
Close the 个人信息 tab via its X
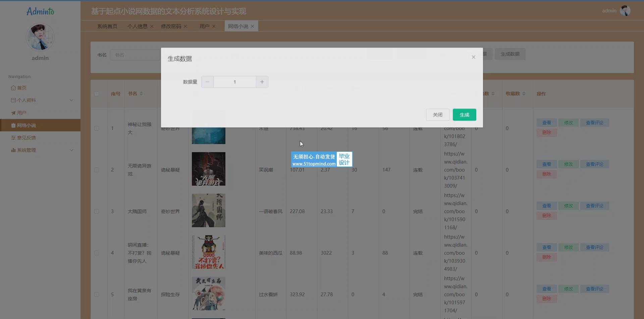(152, 26)
